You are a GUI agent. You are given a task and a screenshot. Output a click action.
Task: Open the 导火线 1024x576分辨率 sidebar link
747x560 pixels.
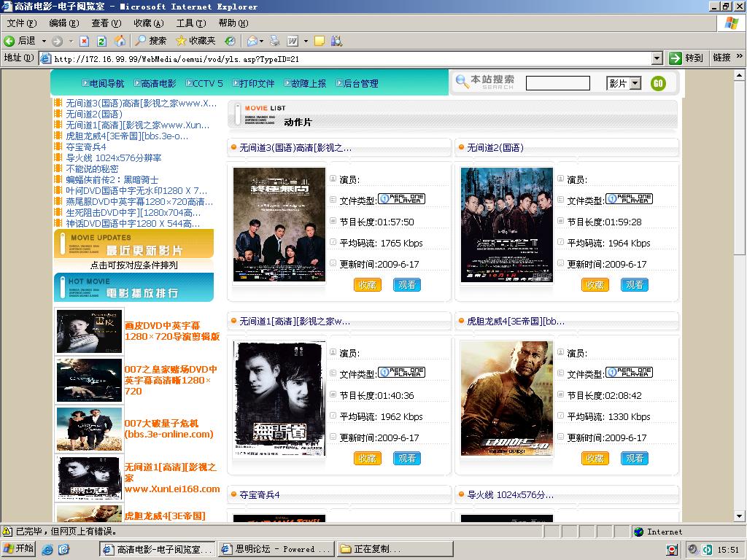click(113, 157)
